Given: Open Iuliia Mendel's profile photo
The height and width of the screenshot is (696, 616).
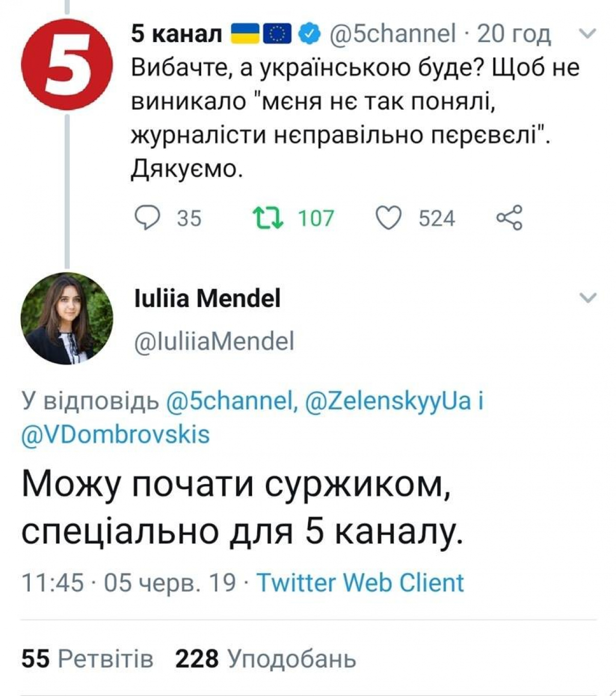Looking at the screenshot, I should coord(67,319).
